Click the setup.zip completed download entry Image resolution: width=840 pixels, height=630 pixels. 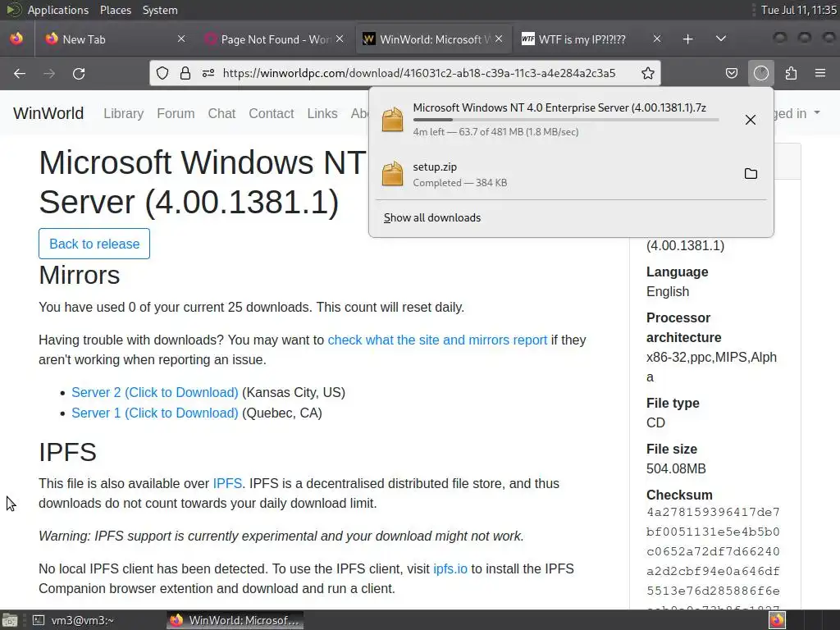coord(571,174)
